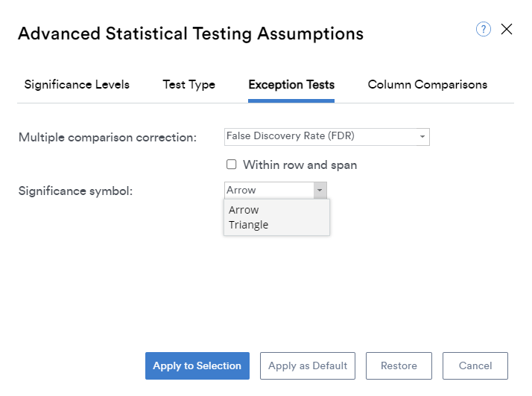Go to the Column Comparisons tab
The height and width of the screenshot is (396, 532).
coord(428,85)
